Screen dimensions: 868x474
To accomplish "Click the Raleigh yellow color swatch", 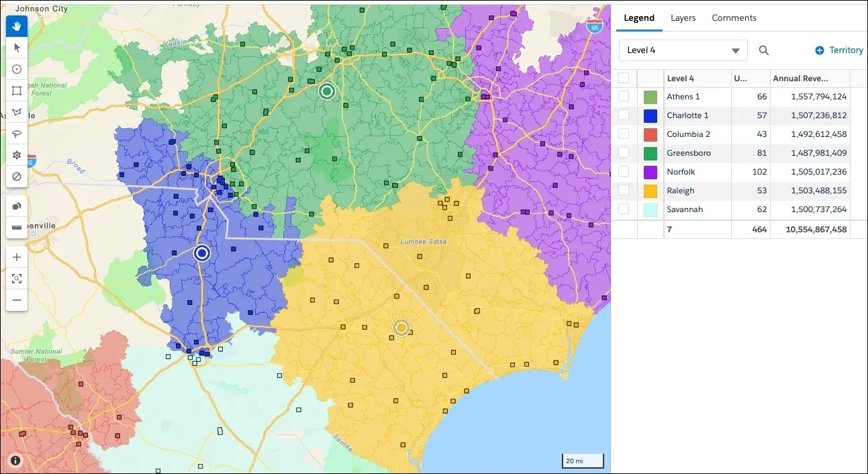I will [650, 191].
